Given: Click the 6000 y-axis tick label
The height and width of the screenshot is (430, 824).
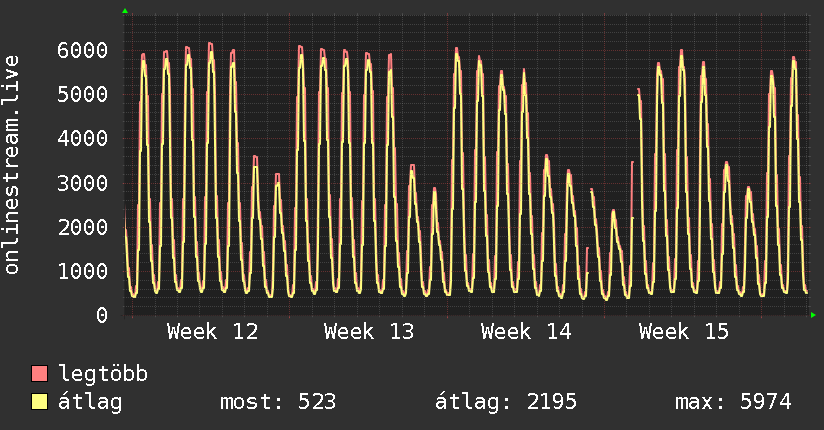Looking at the screenshot, I should [83, 50].
